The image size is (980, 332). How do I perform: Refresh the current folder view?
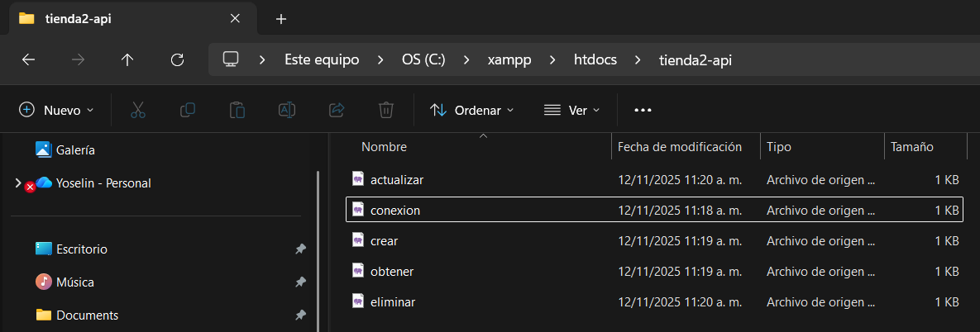pyautogui.click(x=178, y=60)
